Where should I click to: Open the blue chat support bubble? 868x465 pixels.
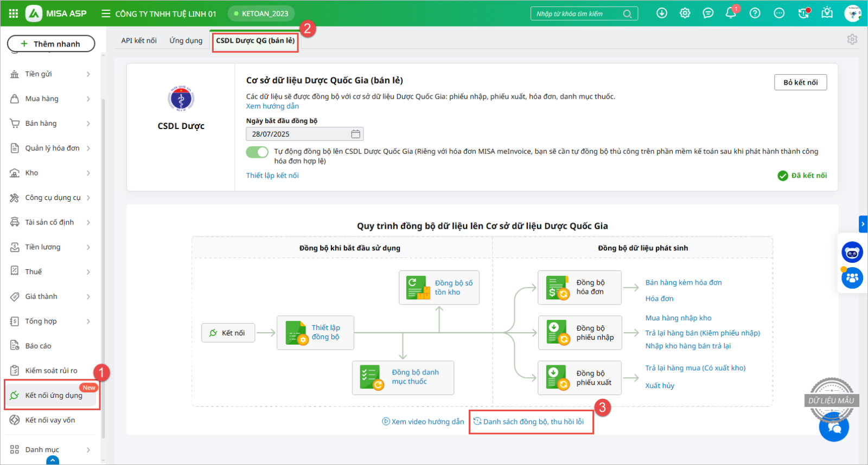pos(834,427)
